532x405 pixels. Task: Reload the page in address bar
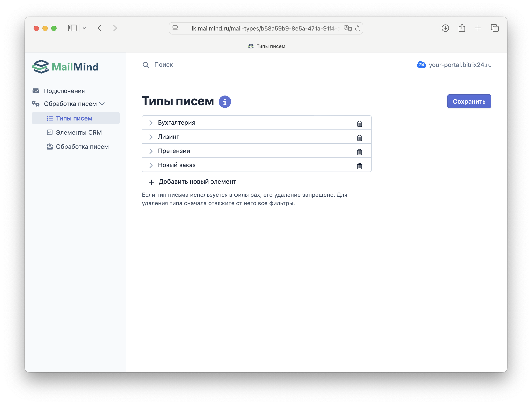358,29
